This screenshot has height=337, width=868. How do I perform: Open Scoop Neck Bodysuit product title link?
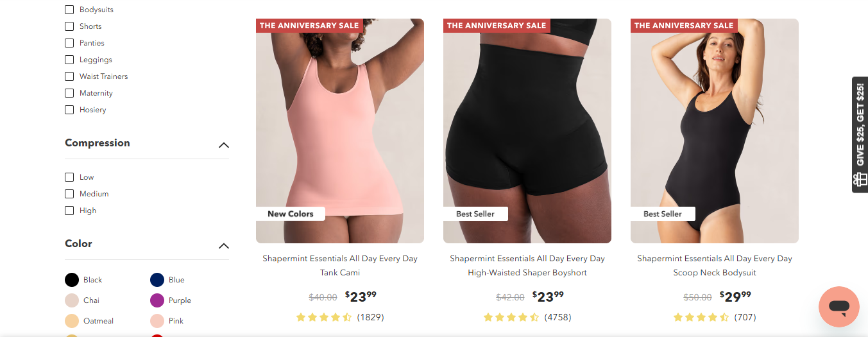coord(715,266)
